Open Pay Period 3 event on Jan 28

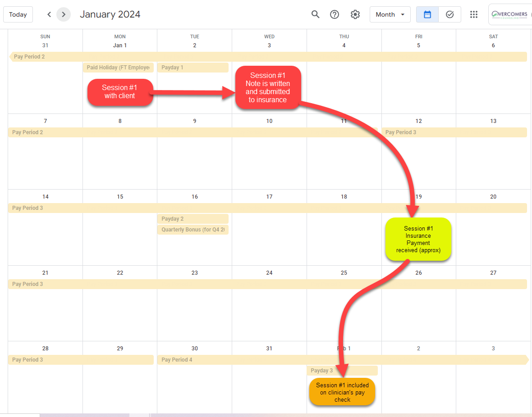pos(81,360)
